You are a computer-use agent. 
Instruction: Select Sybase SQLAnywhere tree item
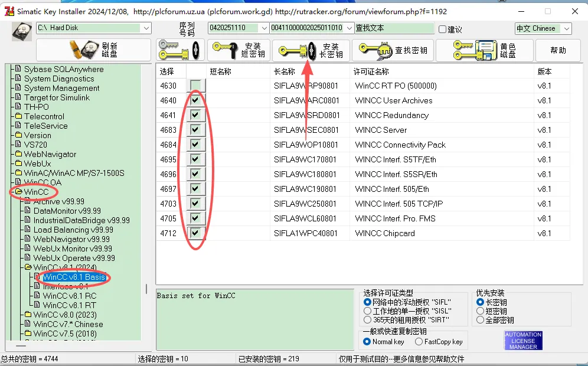pos(64,69)
